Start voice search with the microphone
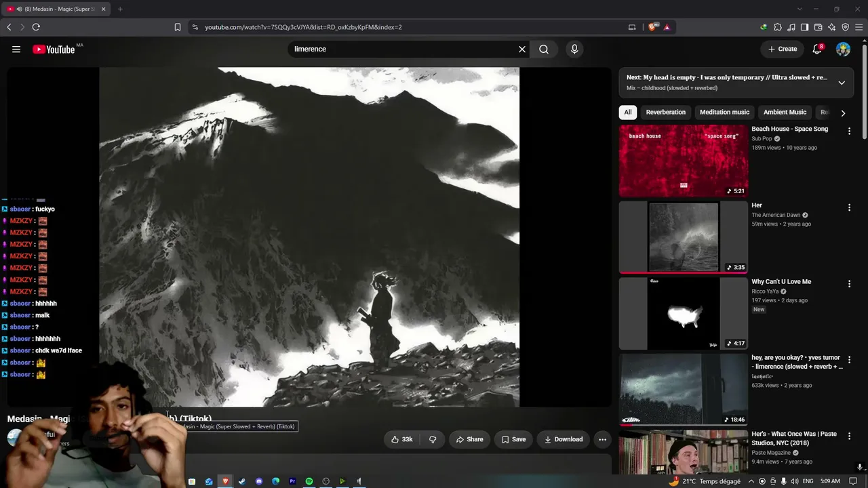Image resolution: width=868 pixels, height=488 pixels. point(574,49)
